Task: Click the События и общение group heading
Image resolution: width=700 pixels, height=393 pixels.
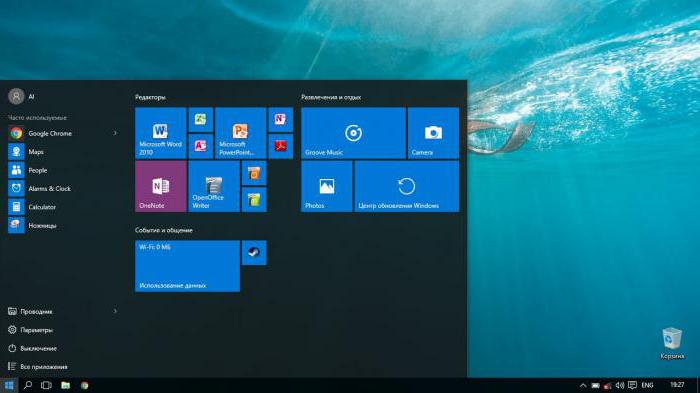Action: pyautogui.click(x=164, y=230)
